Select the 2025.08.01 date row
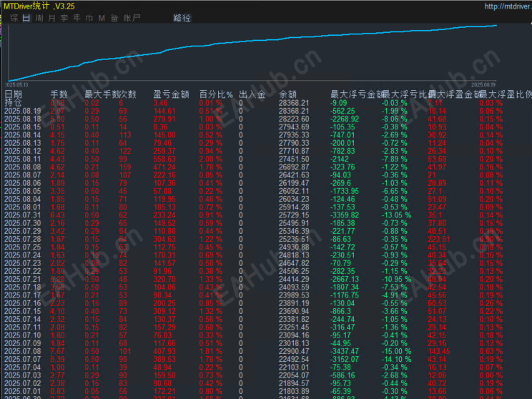532x399 pixels. (x=22, y=207)
